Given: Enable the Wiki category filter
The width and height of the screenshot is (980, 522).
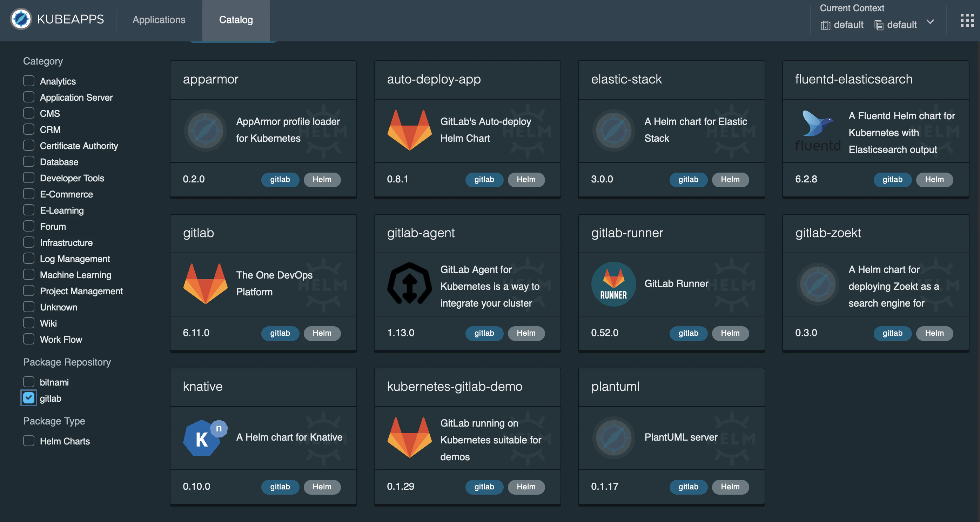Looking at the screenshot, I should (28, 323).
